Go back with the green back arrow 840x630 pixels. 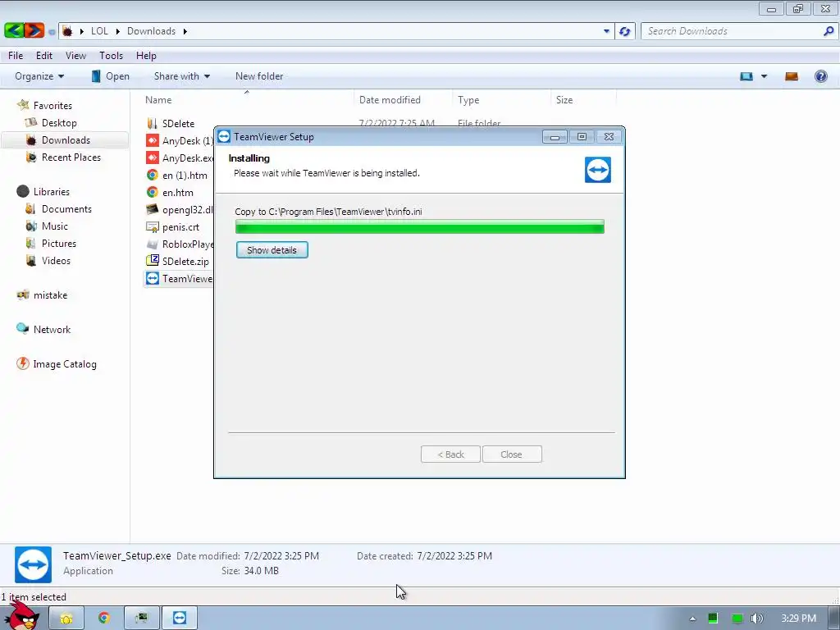pyautogui.click(x=14, y=30)
